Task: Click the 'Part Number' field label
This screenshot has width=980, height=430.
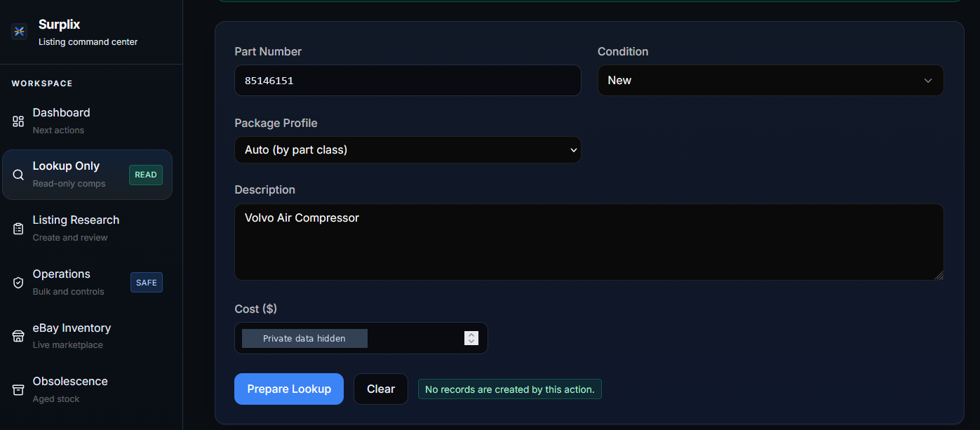Action: tap(268, 52)
